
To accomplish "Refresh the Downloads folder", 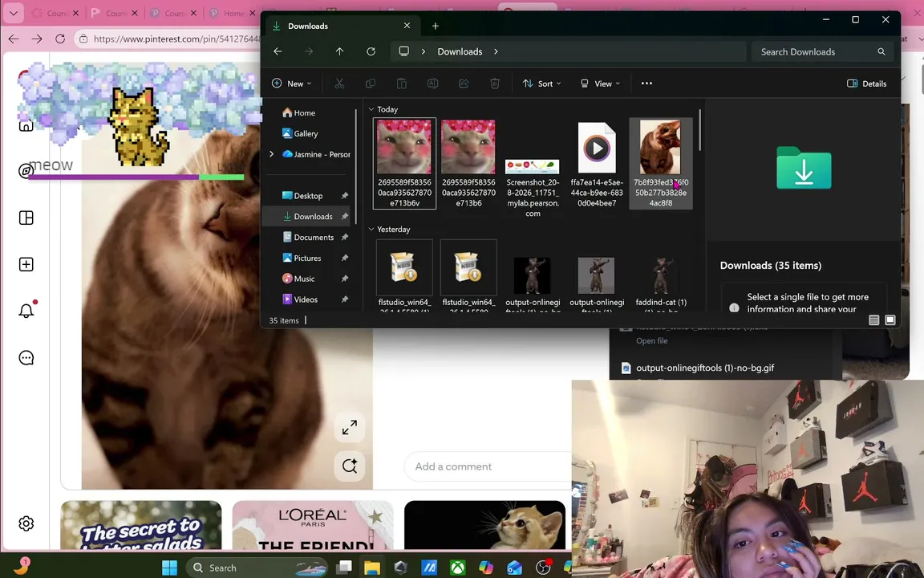I will coord(371,51).
